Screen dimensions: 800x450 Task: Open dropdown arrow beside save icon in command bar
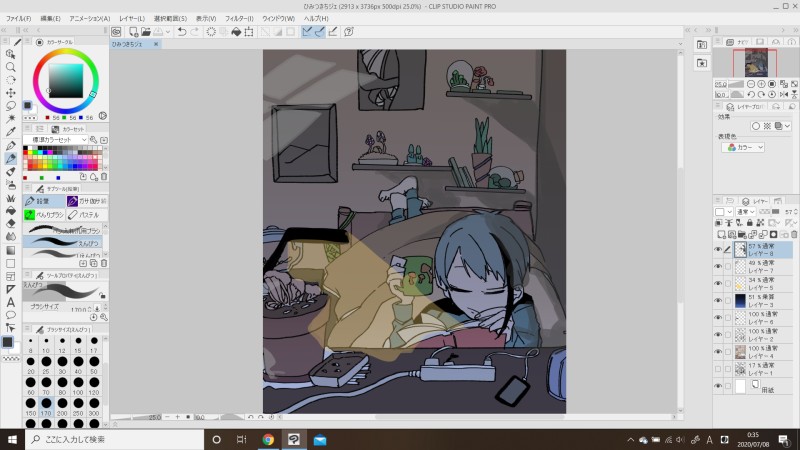168,32
